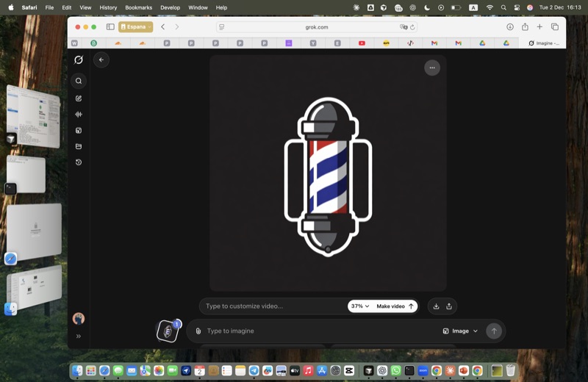Viewport: 588px width, 382px height.
Task: Open the Window menu
Action: (x=198, y=7)
